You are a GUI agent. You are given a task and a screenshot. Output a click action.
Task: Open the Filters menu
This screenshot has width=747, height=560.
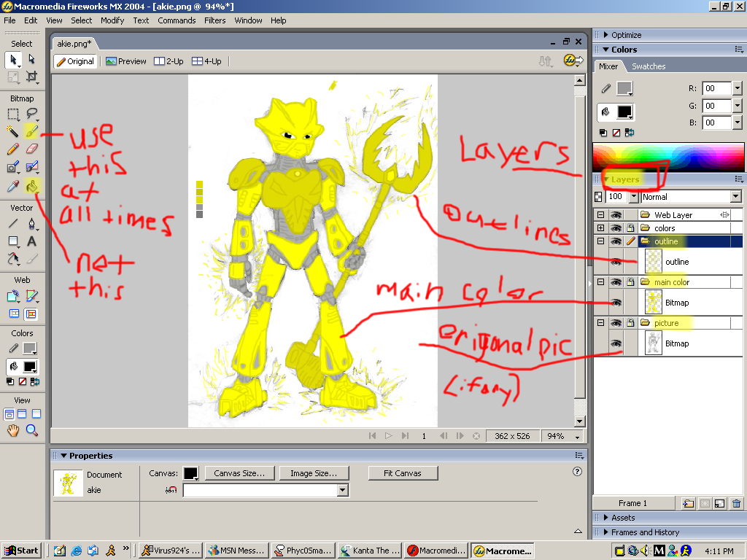pyautogui.click(x=215, y=20)
